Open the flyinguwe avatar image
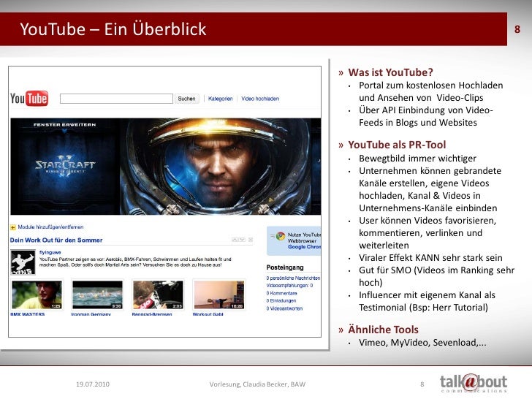This screenshot has height=399, width=532. 23,262
